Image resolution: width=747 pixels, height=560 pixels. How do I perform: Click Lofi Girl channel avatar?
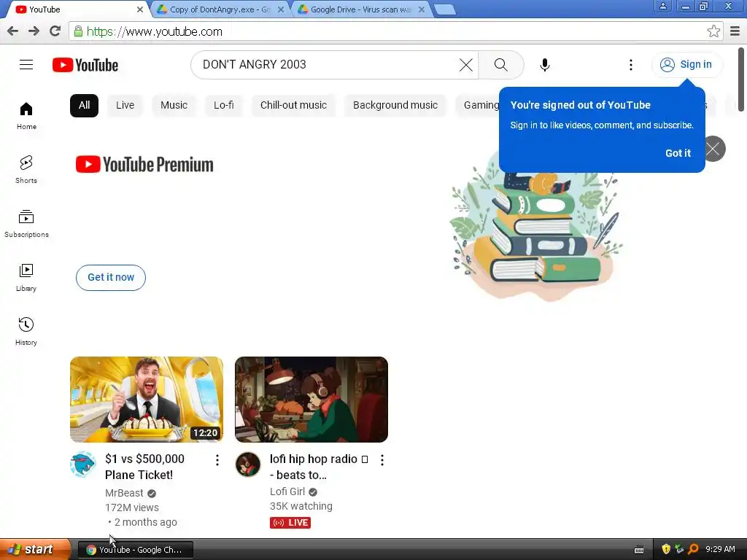click(248, 464)
